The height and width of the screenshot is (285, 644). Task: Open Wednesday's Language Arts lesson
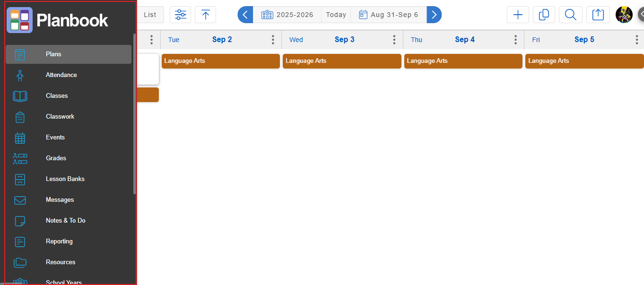point(342,61)
